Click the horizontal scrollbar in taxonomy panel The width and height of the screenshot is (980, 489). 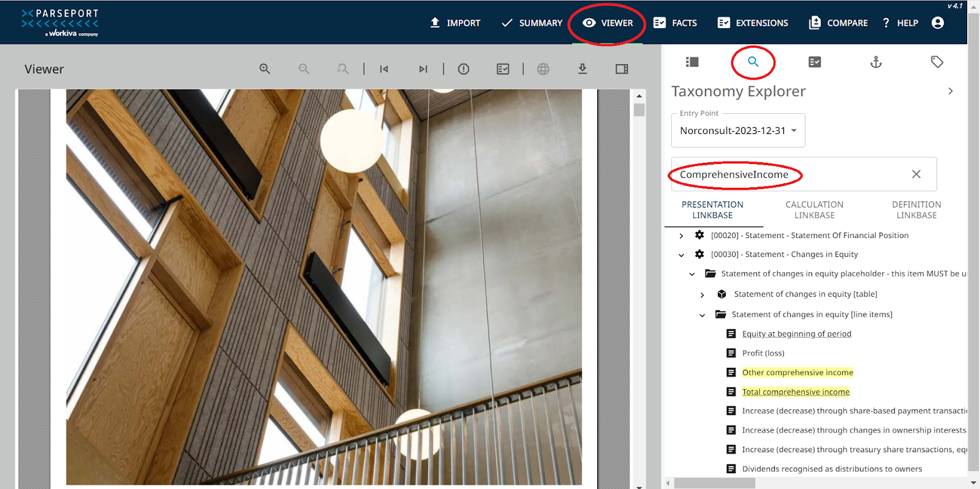pyautogui.click(x=714, y=483)
